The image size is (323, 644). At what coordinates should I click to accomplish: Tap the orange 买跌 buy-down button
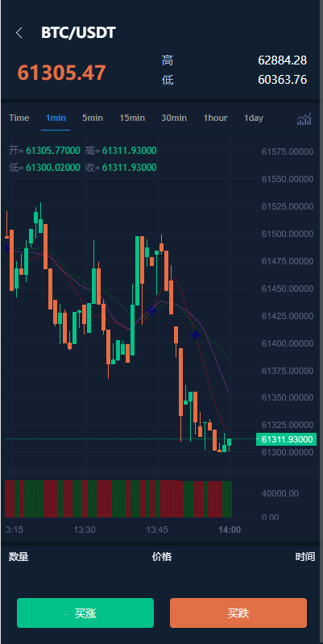tap(238, 613)
